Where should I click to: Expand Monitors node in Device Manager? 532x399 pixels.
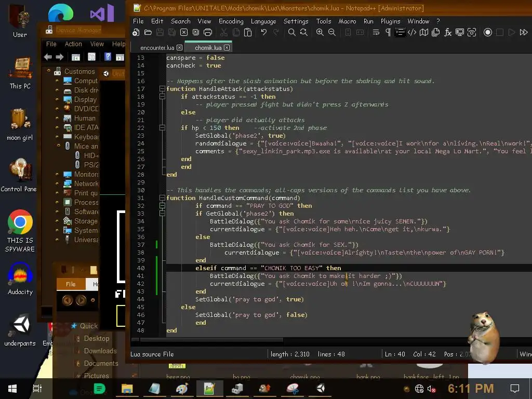pos(57,174)
